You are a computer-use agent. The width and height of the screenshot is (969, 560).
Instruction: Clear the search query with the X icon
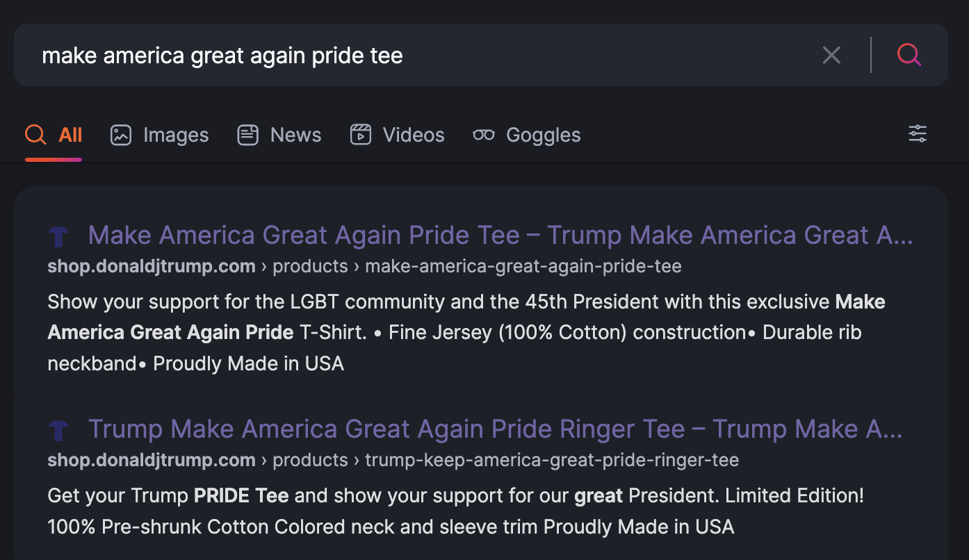tap(831, 56)
